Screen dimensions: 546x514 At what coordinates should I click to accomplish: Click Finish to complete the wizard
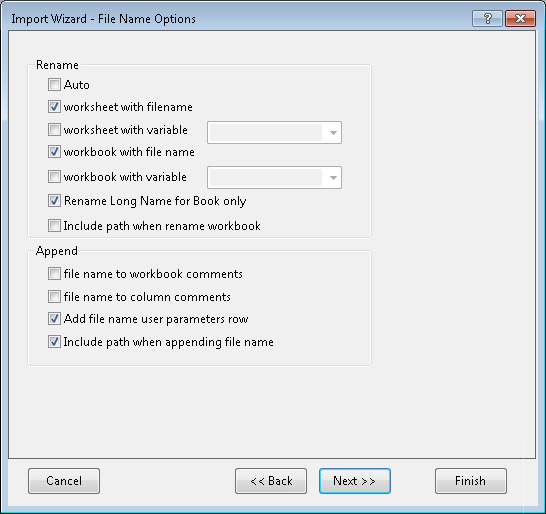tap(470, 481)
